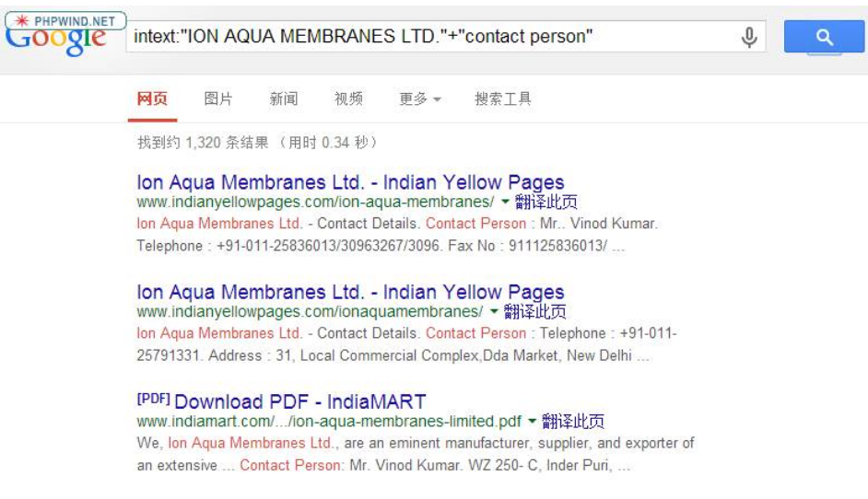Click the blue magnifier search button
Image resolution: width=868 pixels, height=499 pixels.
824,37
